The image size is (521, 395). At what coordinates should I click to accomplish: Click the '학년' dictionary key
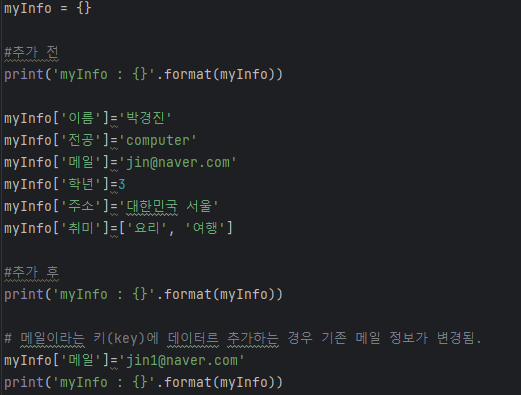tap(81, 184)
